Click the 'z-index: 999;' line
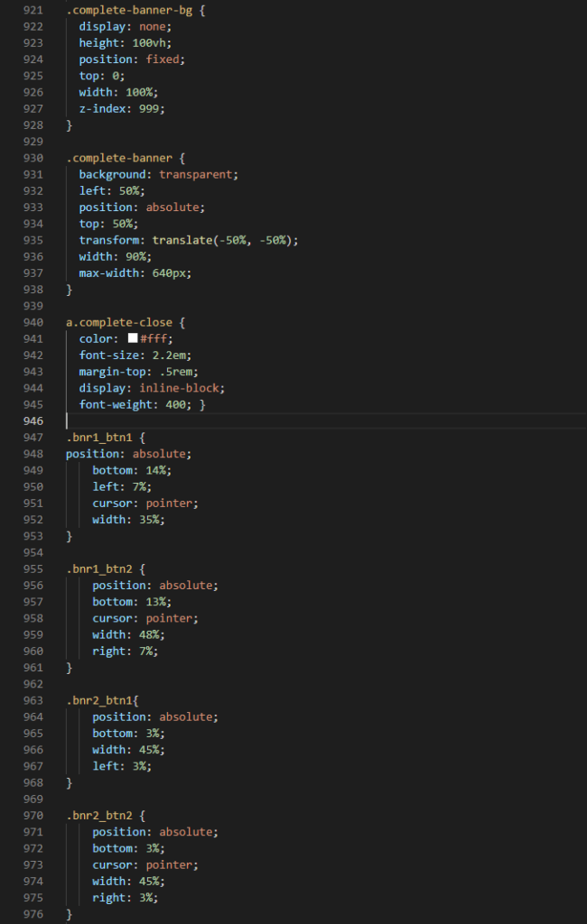587x924 pixels. 122,109
